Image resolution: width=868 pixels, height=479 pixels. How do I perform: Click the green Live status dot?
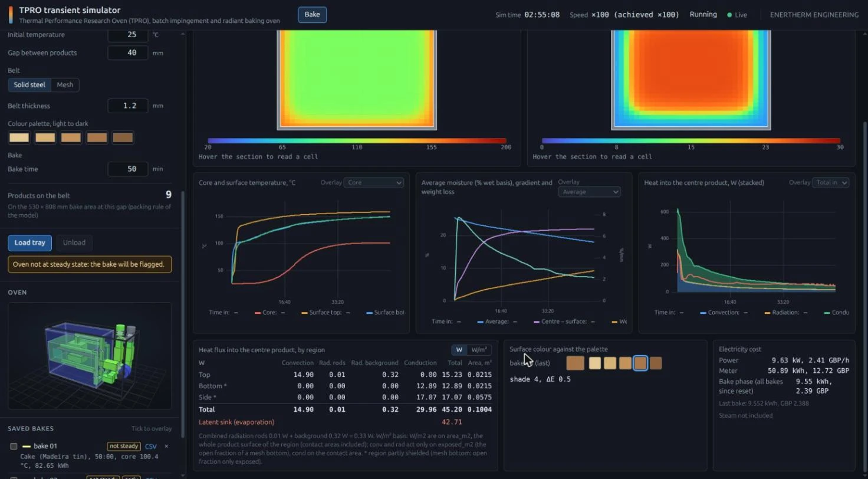(729, 15)
